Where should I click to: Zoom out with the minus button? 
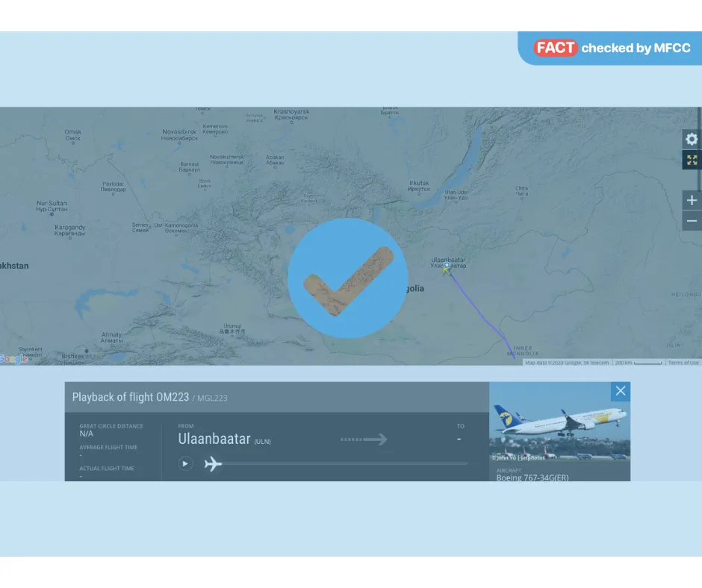(x=692, y=221)
